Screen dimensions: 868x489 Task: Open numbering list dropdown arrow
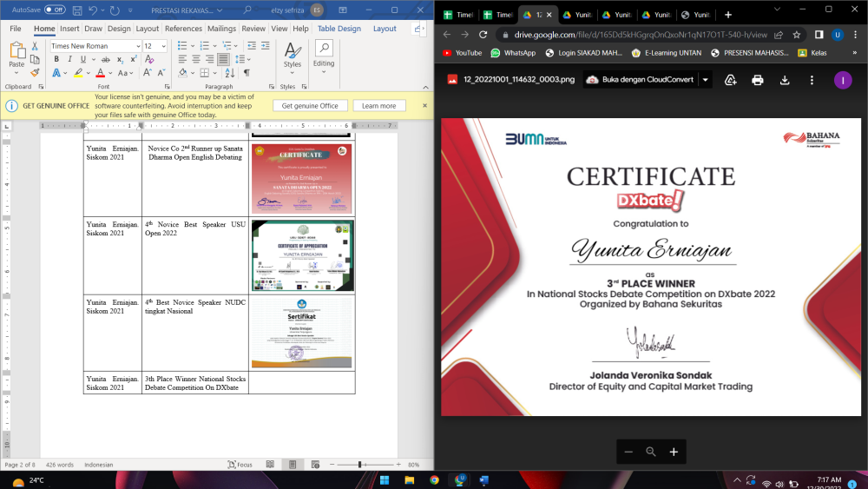215,46
